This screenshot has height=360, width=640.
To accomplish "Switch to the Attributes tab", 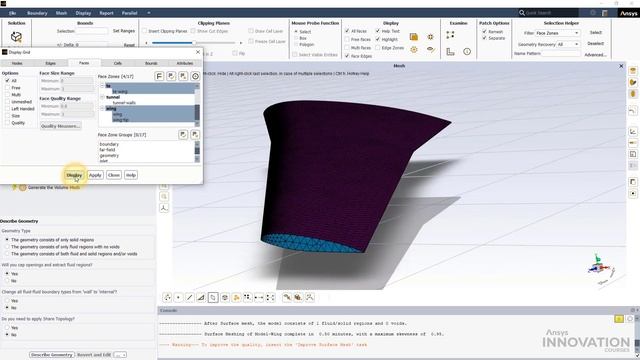I will (184, 63).
